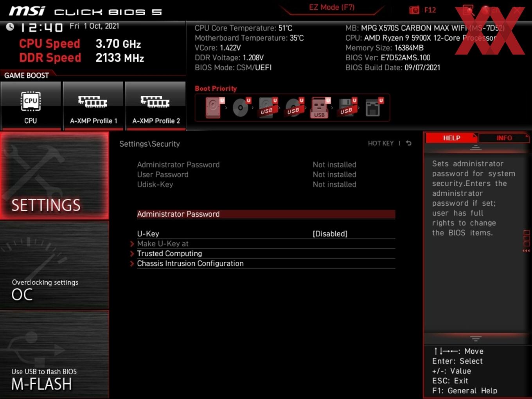The image size is (532, 399).
Task: Select the USB floppy boot device icon
Action: tap(347, 108)
